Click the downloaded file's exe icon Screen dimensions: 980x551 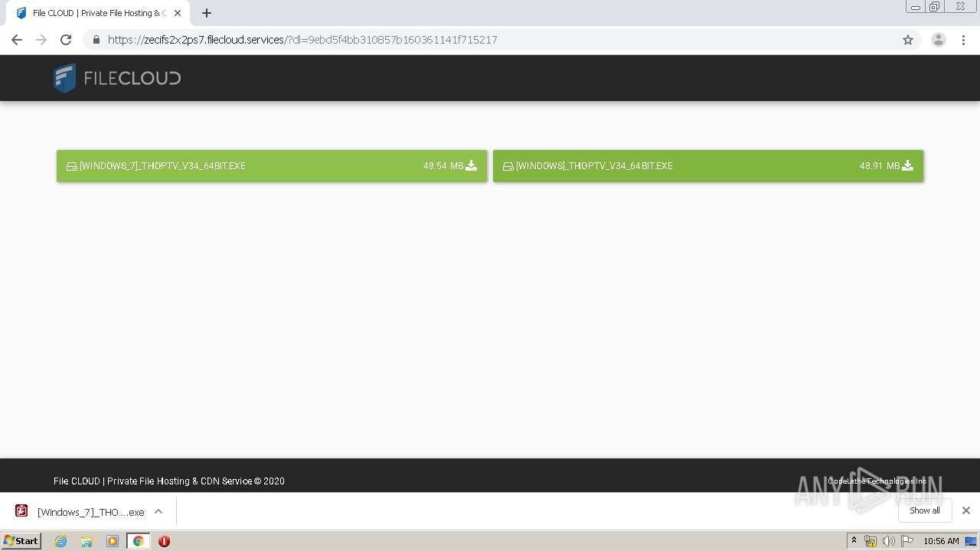tap(21, 511)
